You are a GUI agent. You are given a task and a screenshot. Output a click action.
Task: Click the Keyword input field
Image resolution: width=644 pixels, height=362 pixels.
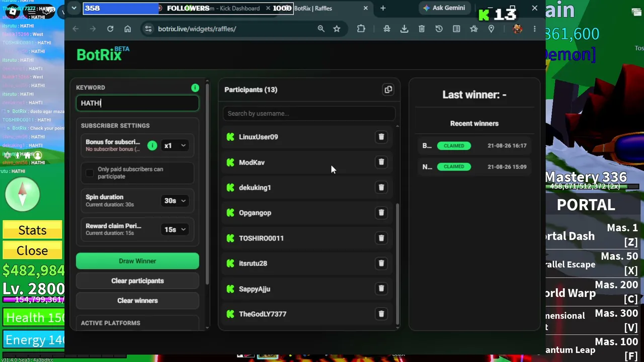(137, 103)
